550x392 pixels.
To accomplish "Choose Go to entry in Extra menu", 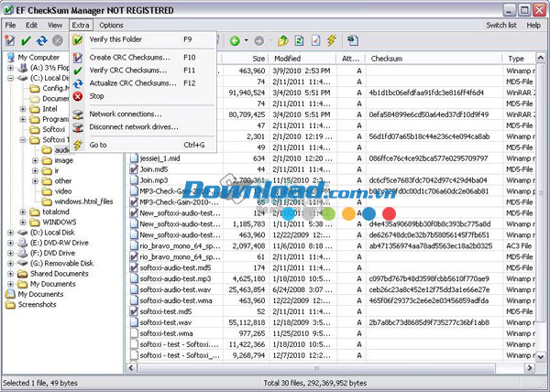I will pos(143,145).
